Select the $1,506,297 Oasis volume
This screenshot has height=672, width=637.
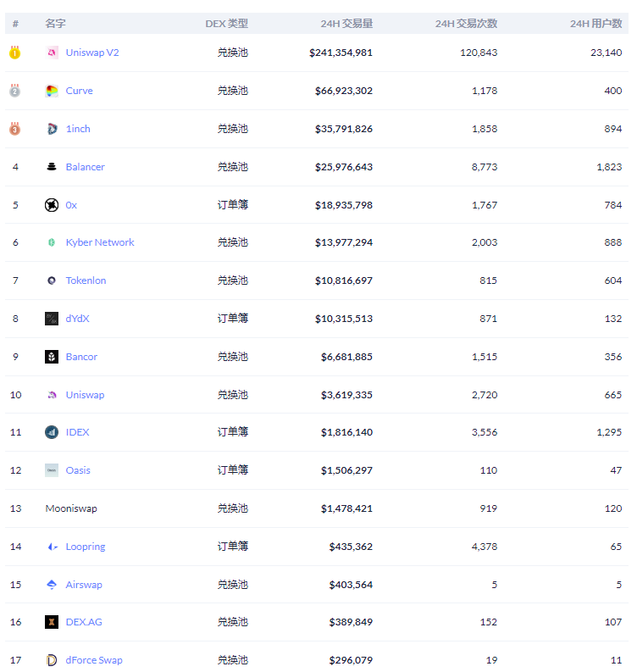coord(346,470)
